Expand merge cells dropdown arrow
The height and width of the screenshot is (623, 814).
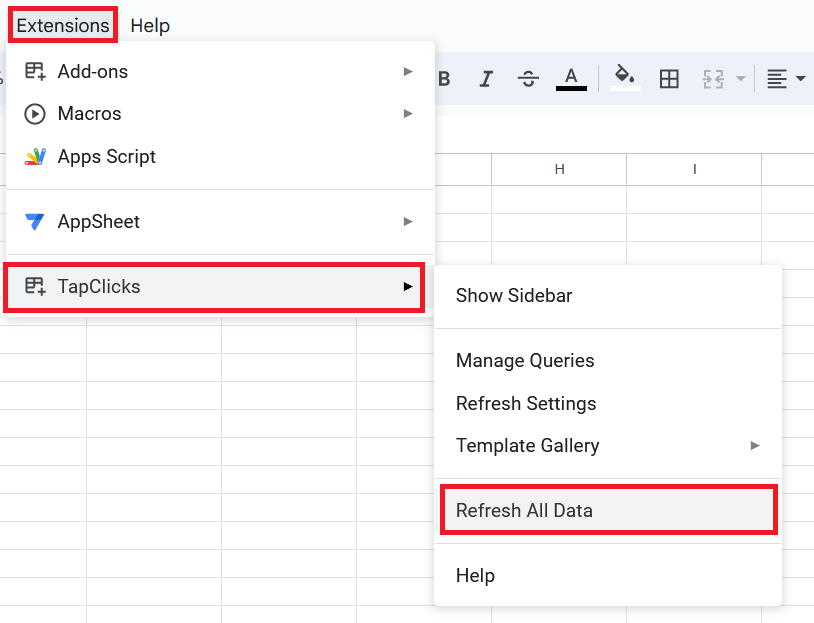741,79
